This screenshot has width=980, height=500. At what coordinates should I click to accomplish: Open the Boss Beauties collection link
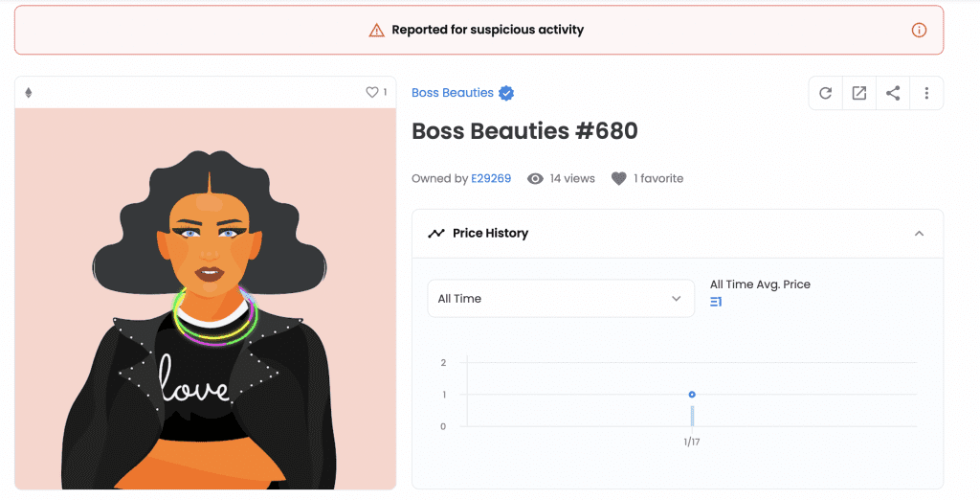click(453, 93)
